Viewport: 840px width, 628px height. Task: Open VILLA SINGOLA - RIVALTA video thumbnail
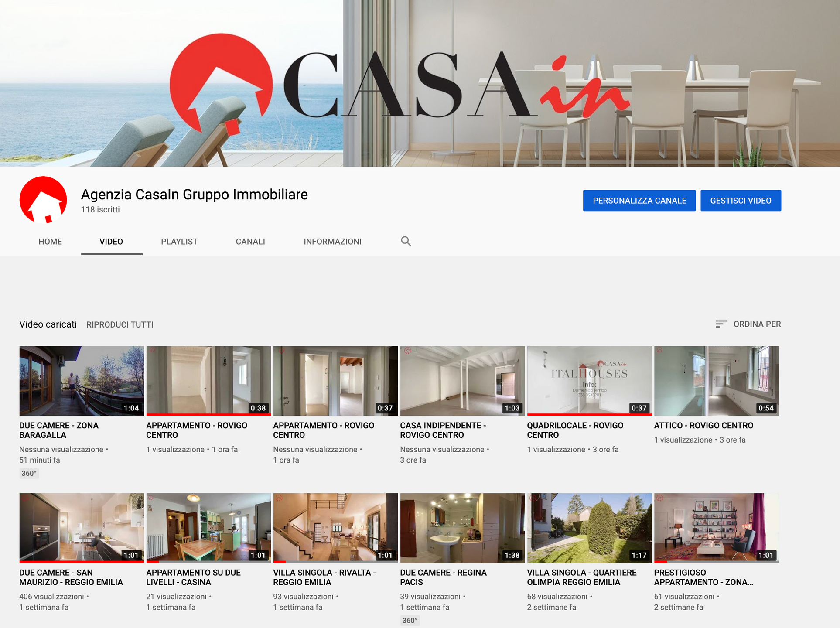pos(335,528)
